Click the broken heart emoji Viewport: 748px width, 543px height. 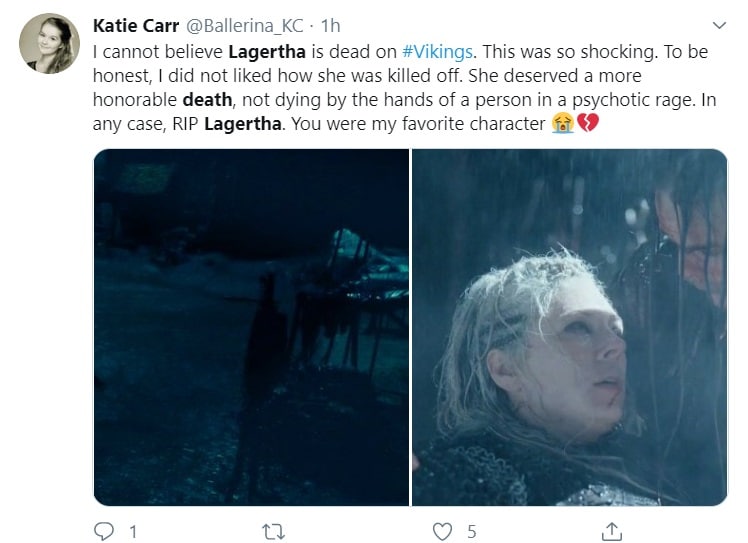588,124
